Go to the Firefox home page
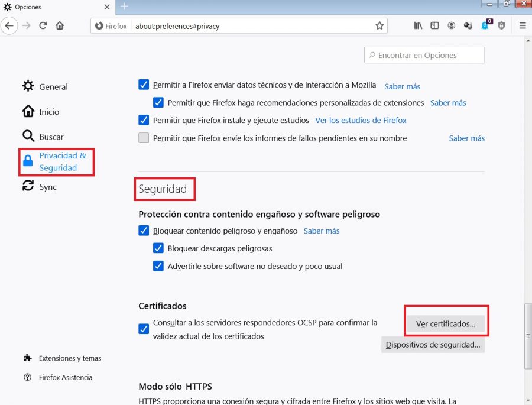The width and height of the screenshot is (532, 405). (60, 26)
